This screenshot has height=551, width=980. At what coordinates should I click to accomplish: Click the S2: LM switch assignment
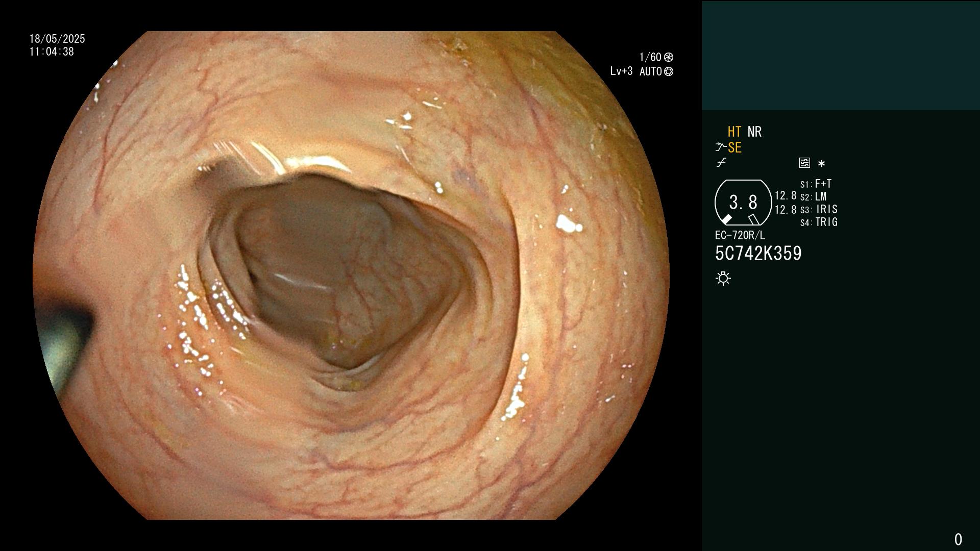tap(814, 196)
